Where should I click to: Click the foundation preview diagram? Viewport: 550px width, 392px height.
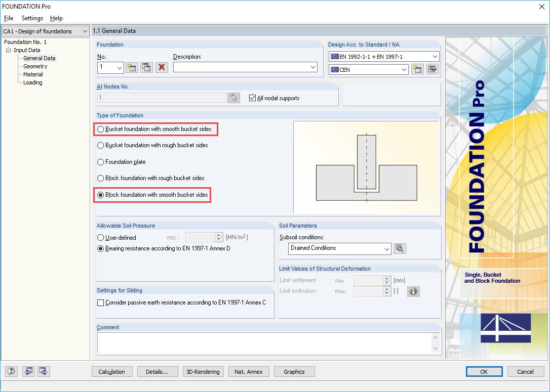pos(366,167)
